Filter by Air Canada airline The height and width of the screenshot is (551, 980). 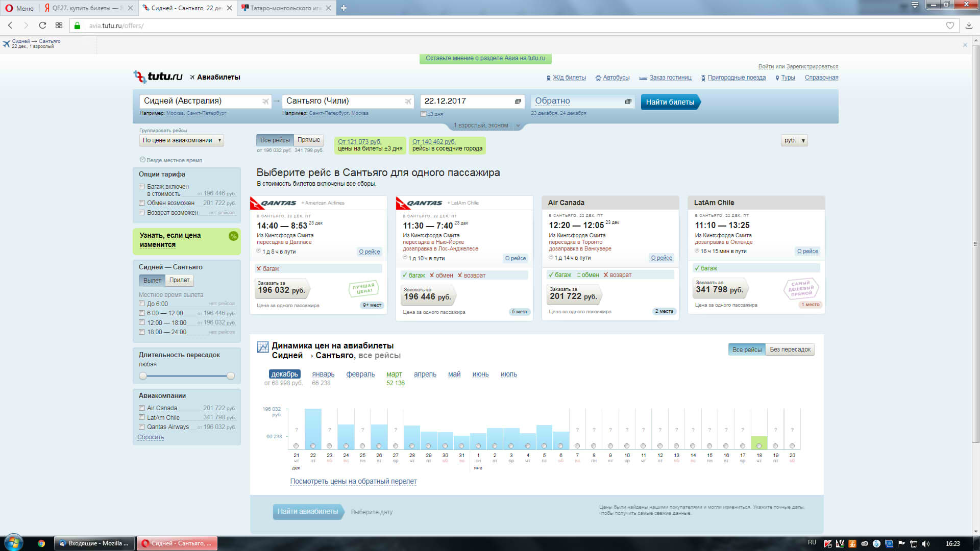point(142,408)
